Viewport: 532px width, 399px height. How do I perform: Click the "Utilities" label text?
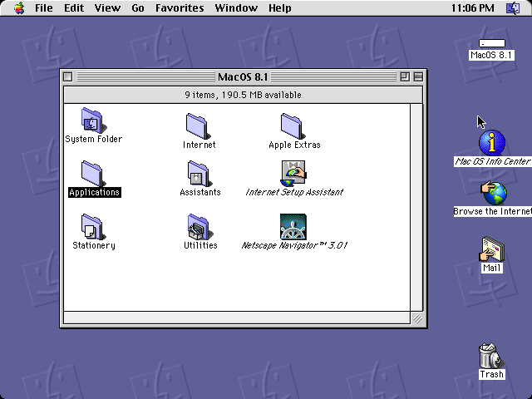coord(200,246)
